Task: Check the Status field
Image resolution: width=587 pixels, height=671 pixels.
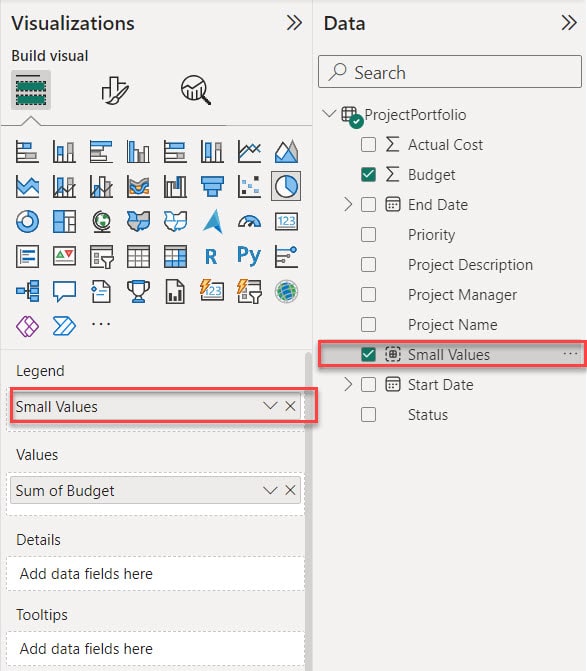Action: point(368,414)
